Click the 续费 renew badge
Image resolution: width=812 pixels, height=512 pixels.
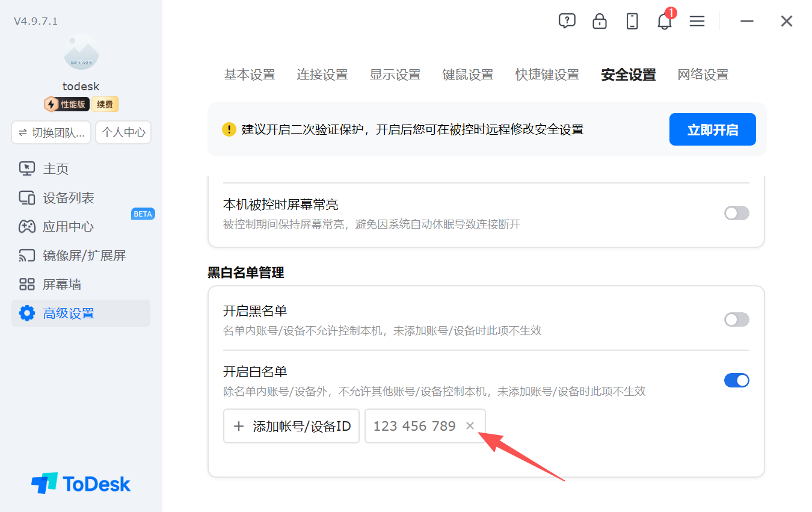tap(105, 104)
